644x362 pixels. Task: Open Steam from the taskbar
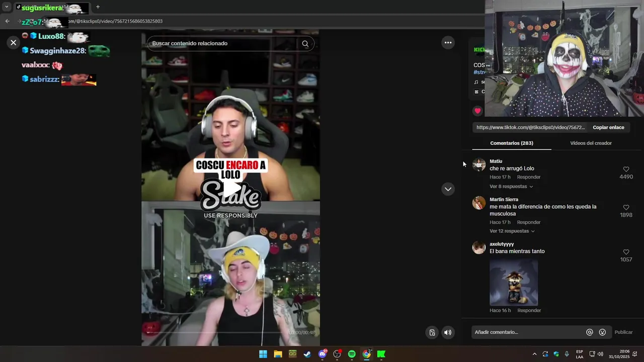(x=307, y=354)
